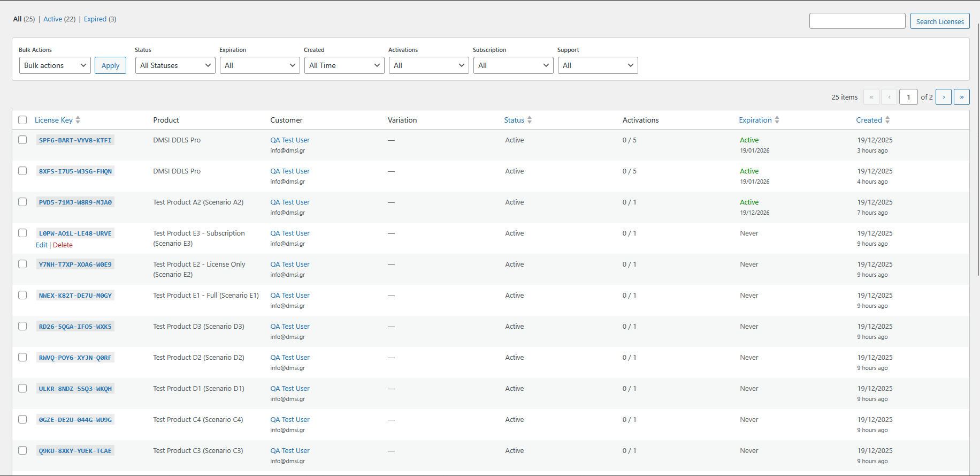Click Status column sort arrows
Screen dimensions: 980x476
click(530, 120)
